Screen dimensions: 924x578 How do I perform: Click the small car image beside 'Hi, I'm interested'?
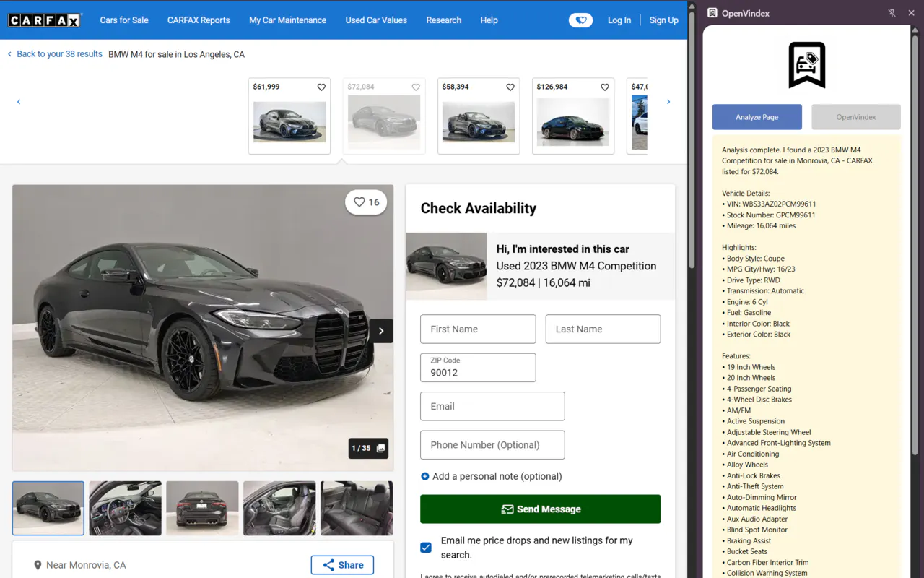(x=446, y=266)
